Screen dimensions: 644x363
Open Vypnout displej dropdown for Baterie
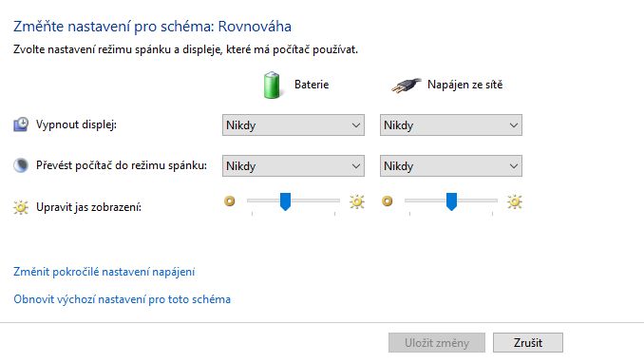[294, 125]
